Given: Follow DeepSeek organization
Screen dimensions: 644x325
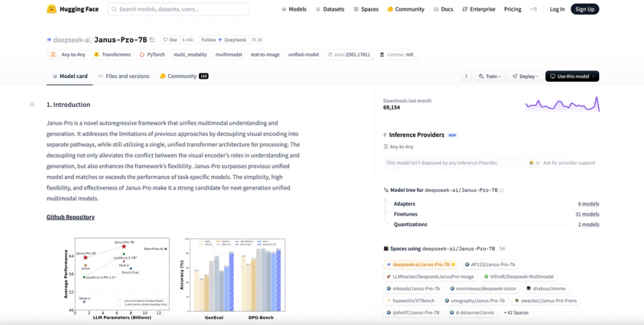Looking at the screenshot, I should (x=223, y=40).
